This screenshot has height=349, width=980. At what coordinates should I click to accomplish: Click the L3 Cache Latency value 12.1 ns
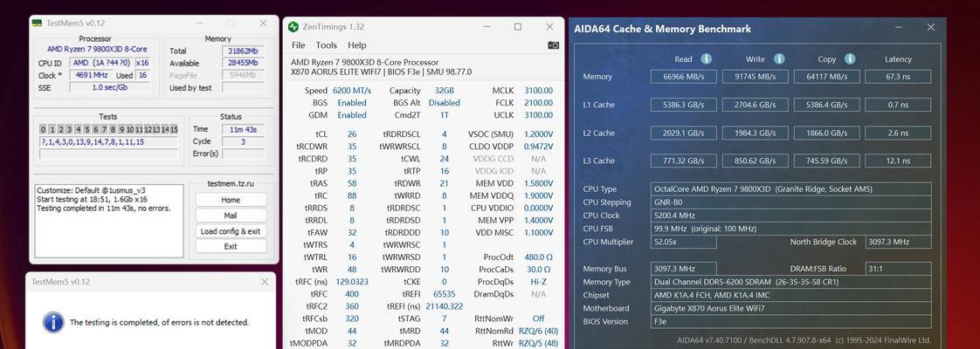[x=898, y=161]
